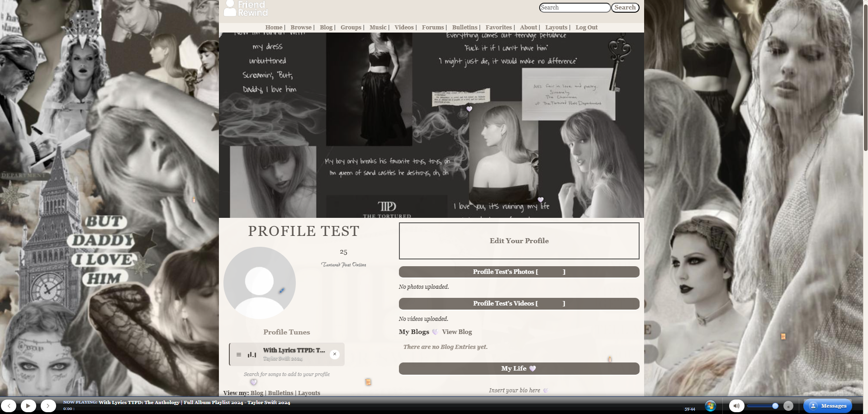The image size is (868, 414).
Task: Open the Music page
Action: tap(378, 28)
